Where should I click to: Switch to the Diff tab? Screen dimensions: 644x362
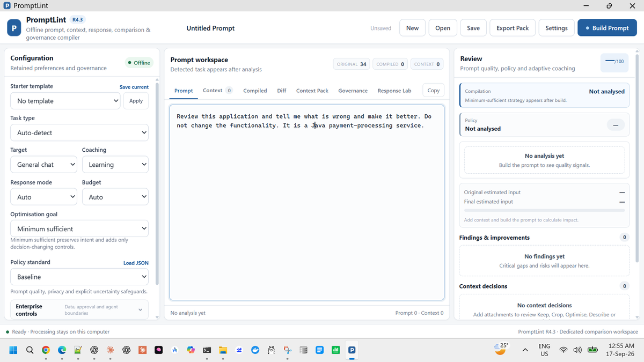click(x=282, y=91)
